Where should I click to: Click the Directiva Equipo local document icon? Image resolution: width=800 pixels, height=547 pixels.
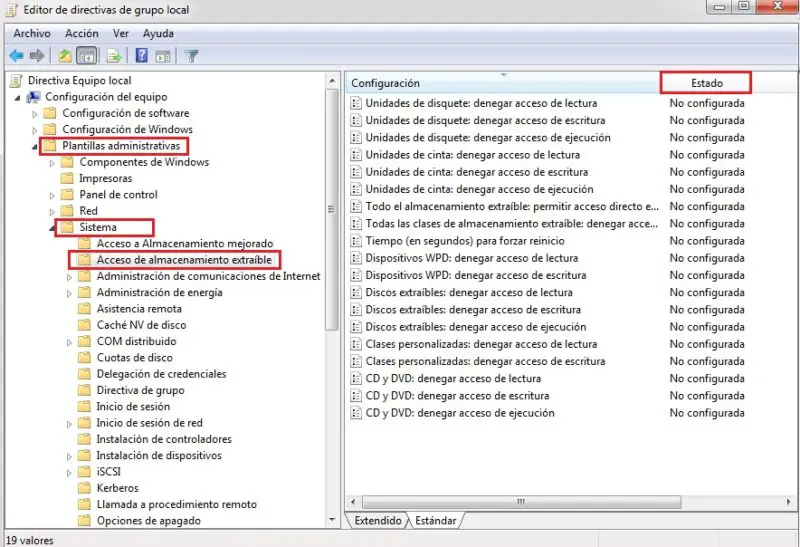(x=17, y=81)
